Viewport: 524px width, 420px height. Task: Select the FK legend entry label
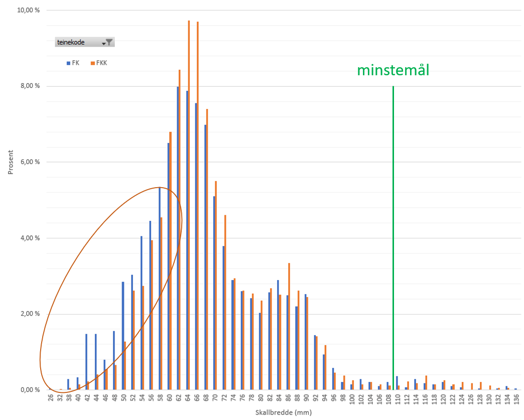point(76,63)
